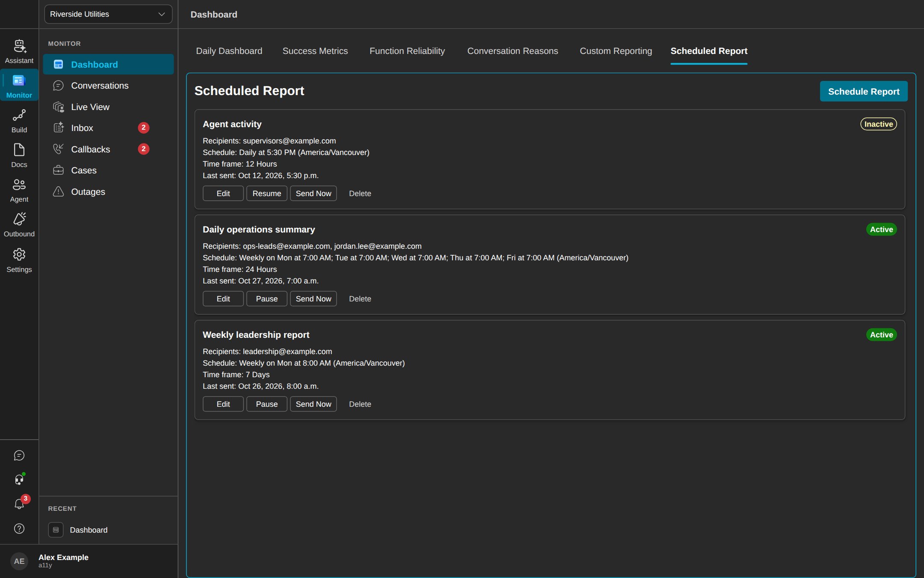Open notifications bell with badge 3

[x=20, y=504]
